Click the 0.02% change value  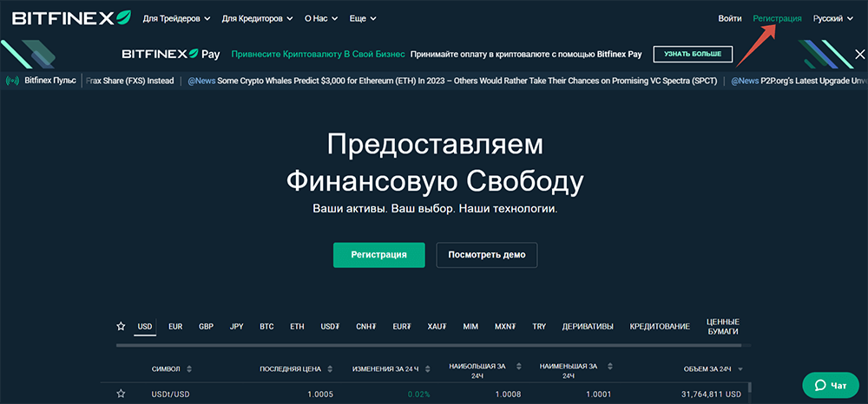(x=418, y=394)
